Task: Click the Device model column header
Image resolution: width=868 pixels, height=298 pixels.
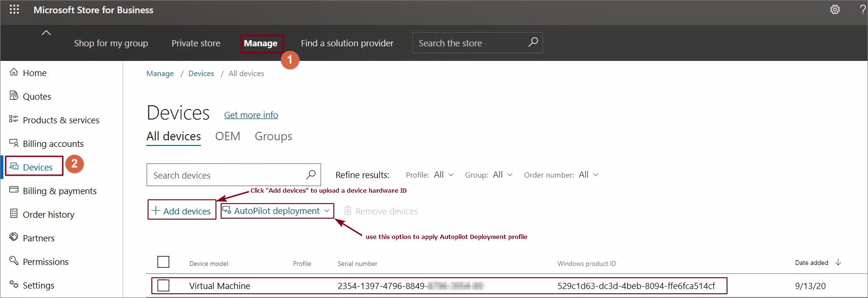Action: tap(208, 264)
